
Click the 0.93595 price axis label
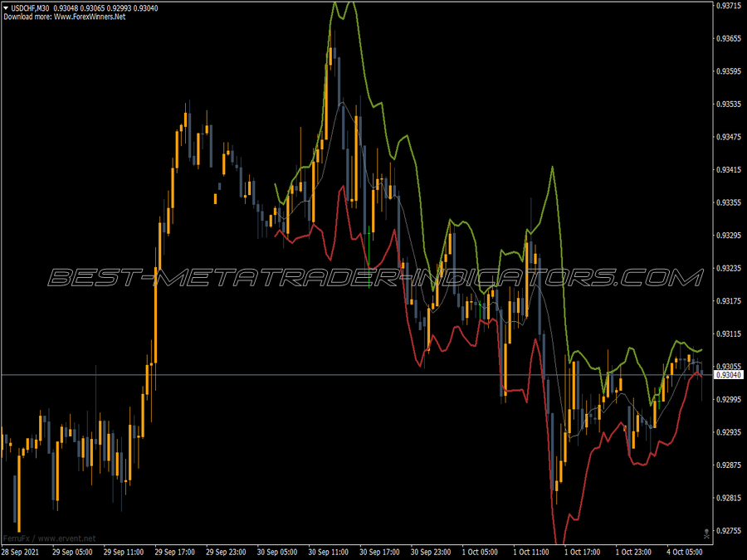point(729,71)
